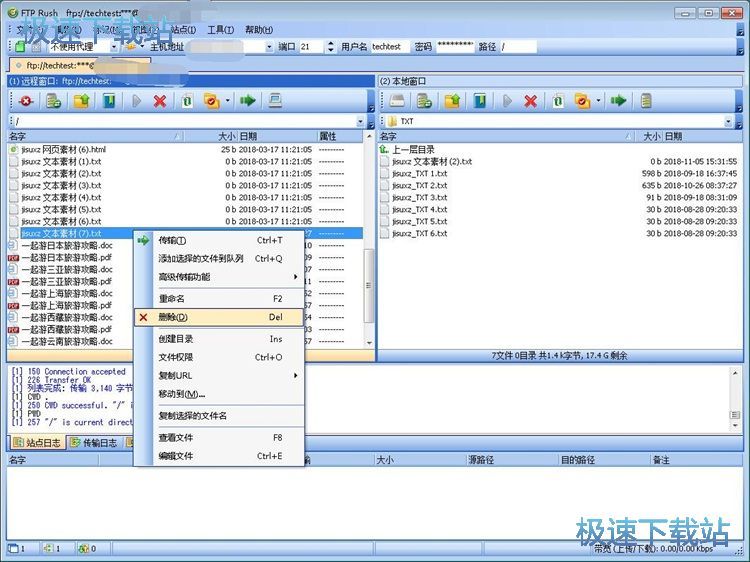Click the local folder compare icon
The width and height of the screenshot is (750, 562).
(582, 101)
